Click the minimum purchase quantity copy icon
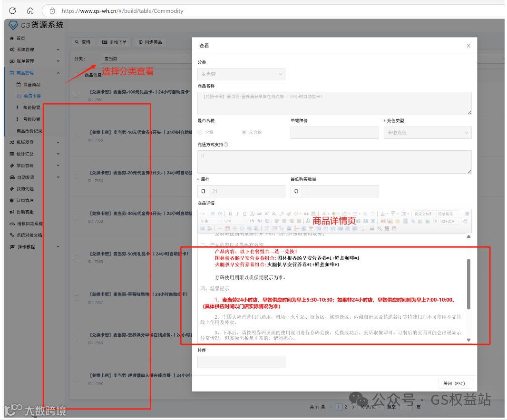507x420 pixels. [x=296, y=191]
